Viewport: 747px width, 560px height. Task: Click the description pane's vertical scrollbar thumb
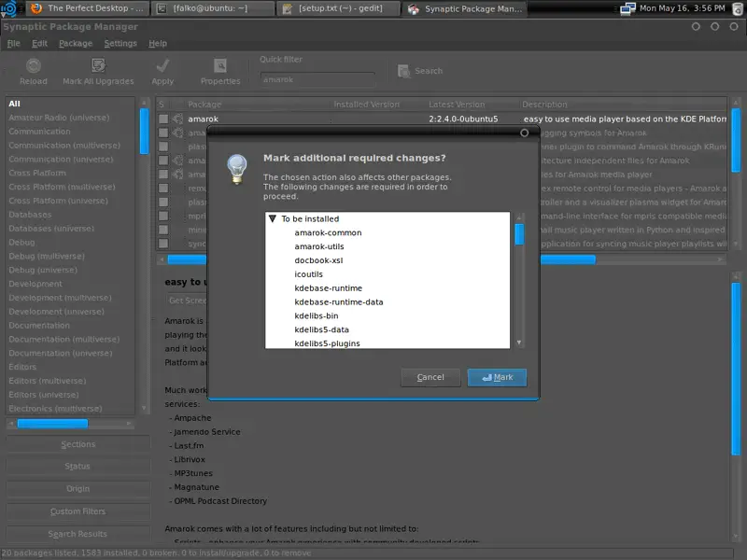(x=736, y=369)
